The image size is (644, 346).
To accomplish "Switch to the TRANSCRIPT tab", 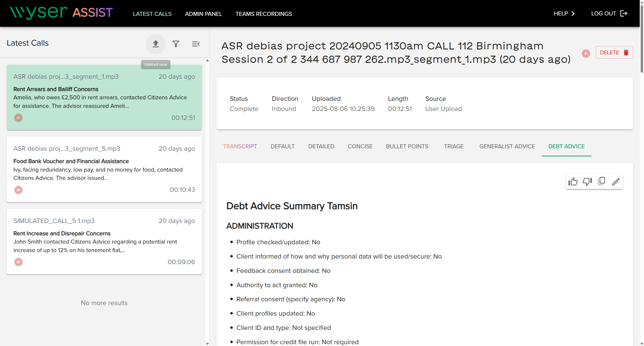I will (x=240, y=146).
